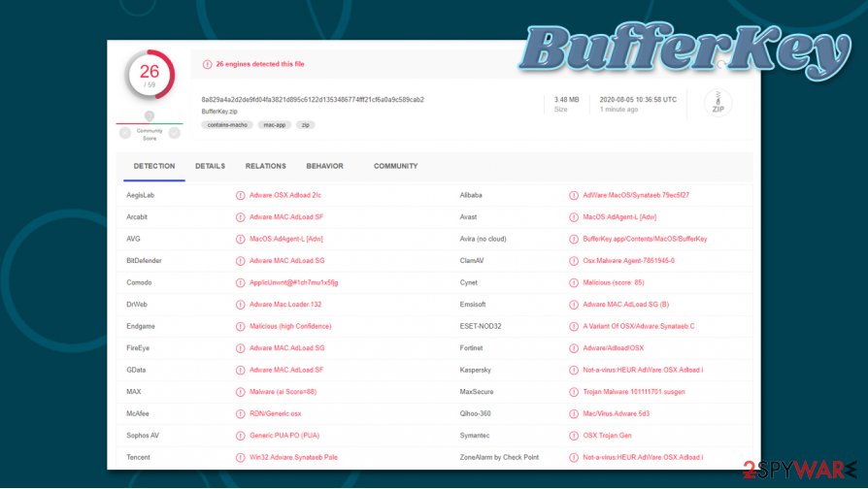868x489 pixels.
Task: Click Fortinet result Adware/Adload!OSX
Action: [x=613, y=348]
